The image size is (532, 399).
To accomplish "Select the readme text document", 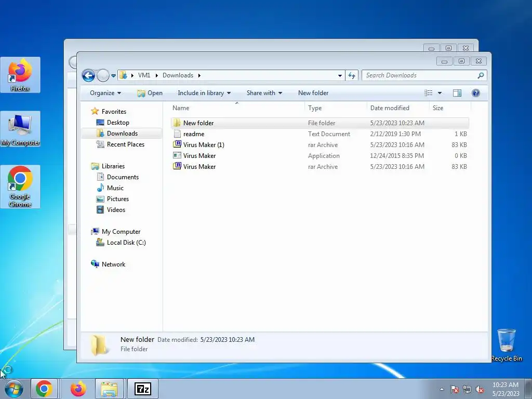I will 320,134.
